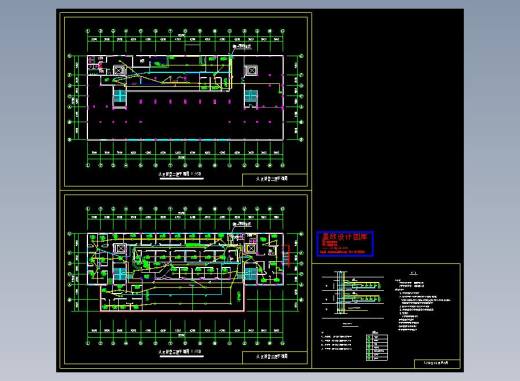This screenshot has height=381, width=520.
Task: Select the upper floor plan's title block
Action: [x=275, y=179]
